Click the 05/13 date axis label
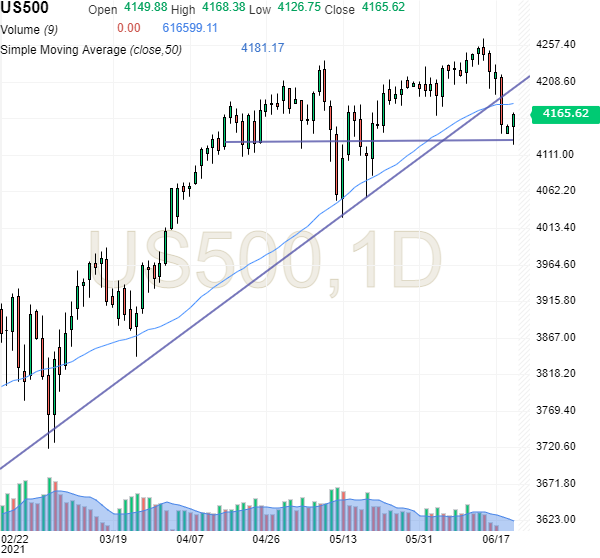The width and height of the screenshot is (600, 558). coord(342,537)
